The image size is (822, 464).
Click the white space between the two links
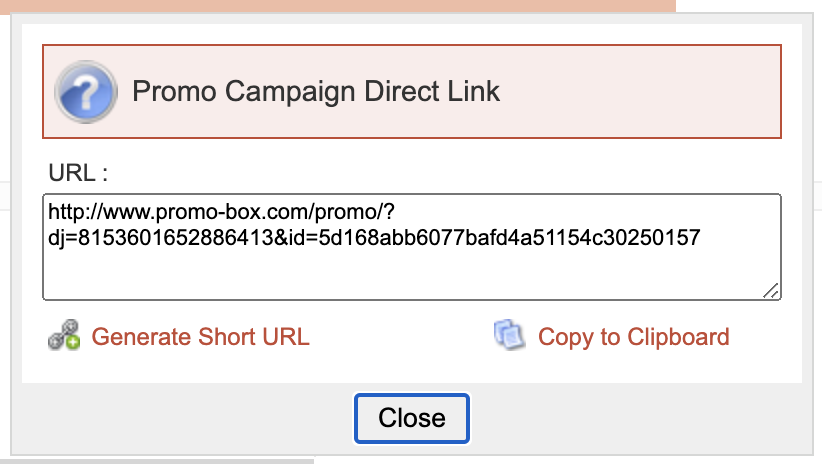[x=400, y=337]
